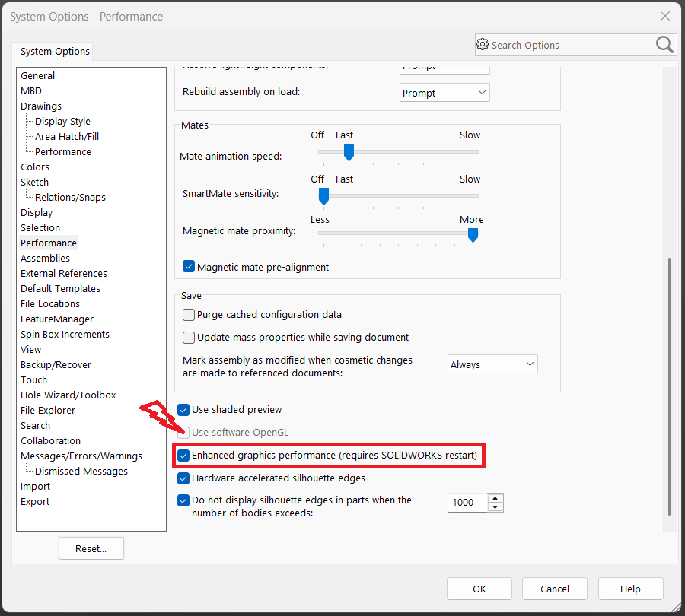
Task: Click the vertical scrollbar in options panel
Action: tap(669, 380)
